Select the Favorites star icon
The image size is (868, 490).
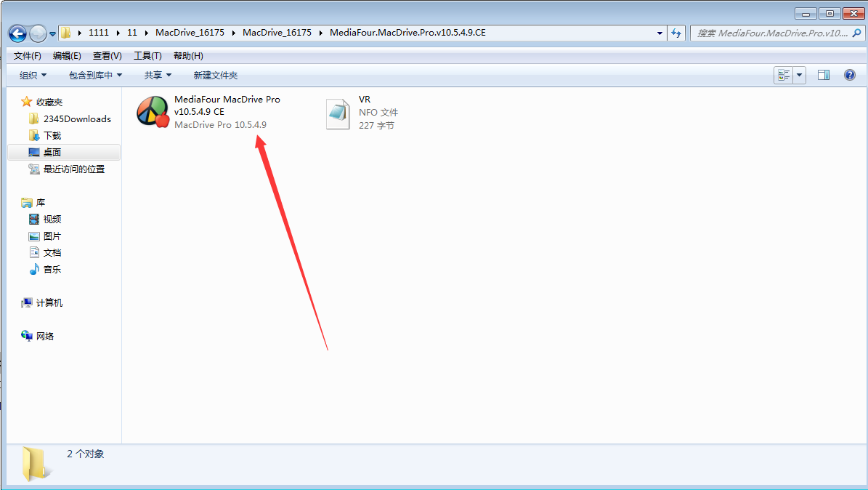(x=27, y=102)
